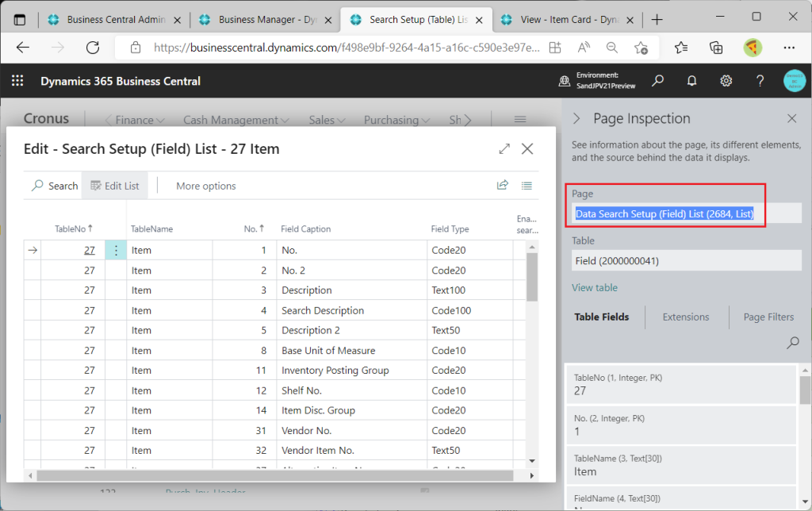Screen dimensions: 812x511
Task: Sort by the TableNo column header
Action: (x=73, y=229)
